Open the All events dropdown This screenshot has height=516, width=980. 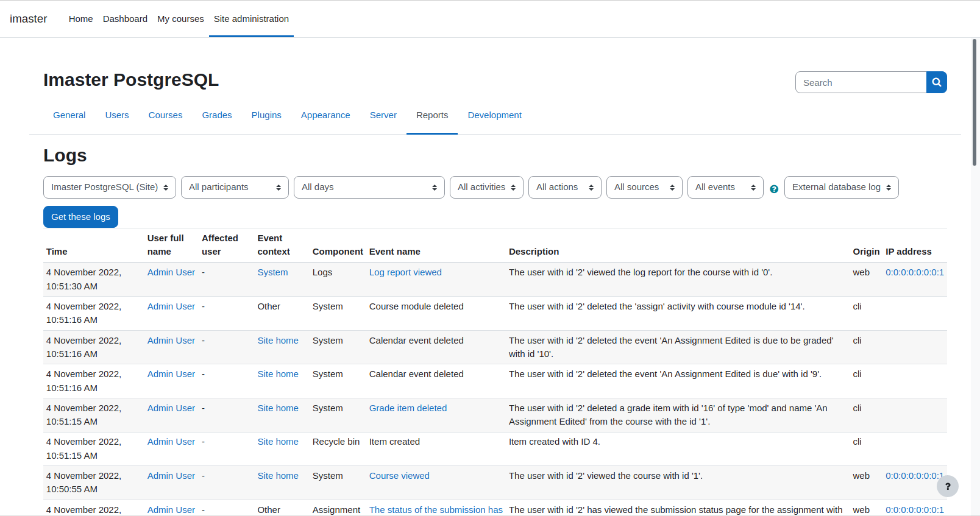pos(725,187)
